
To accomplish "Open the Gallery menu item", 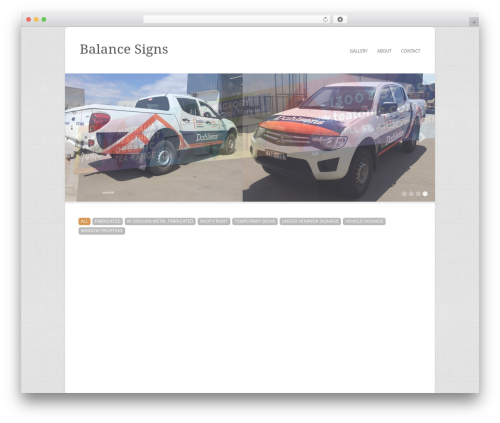I will point(359,51).
